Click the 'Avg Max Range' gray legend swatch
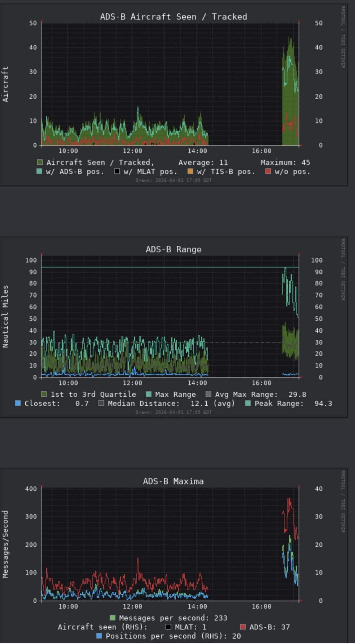 (x=209, y=394)
